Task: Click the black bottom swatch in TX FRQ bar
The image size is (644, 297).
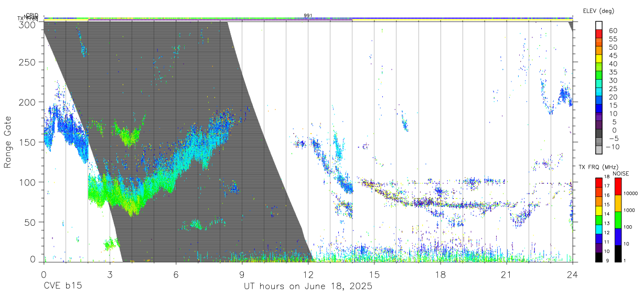Action: point(599,257)
